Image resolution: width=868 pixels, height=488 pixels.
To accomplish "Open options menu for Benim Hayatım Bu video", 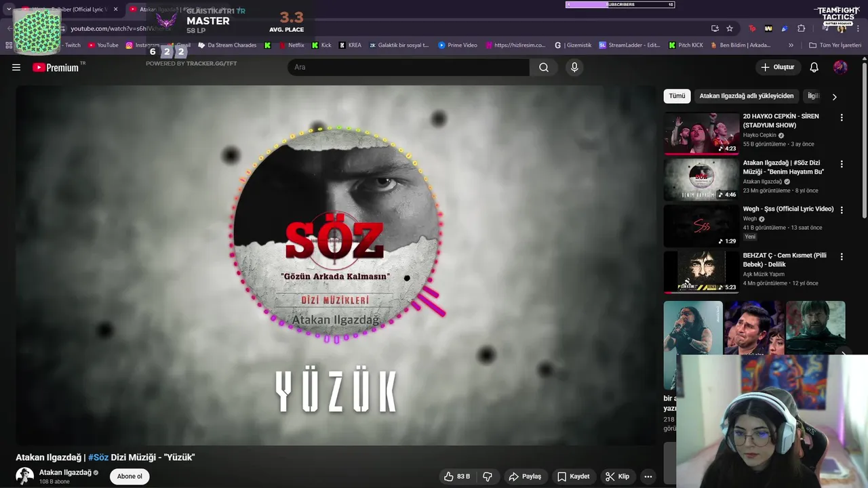I will (x=842, y=164).
